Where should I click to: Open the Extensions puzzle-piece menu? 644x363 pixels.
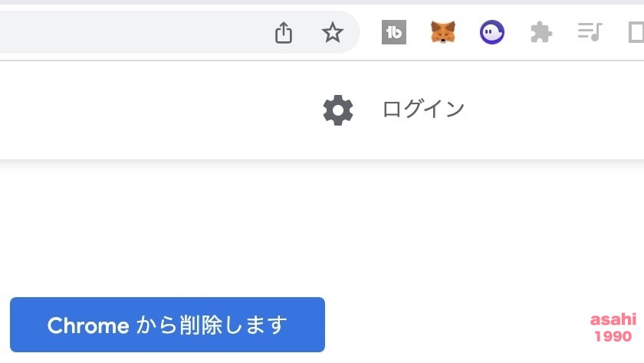[x=541, y=32]
